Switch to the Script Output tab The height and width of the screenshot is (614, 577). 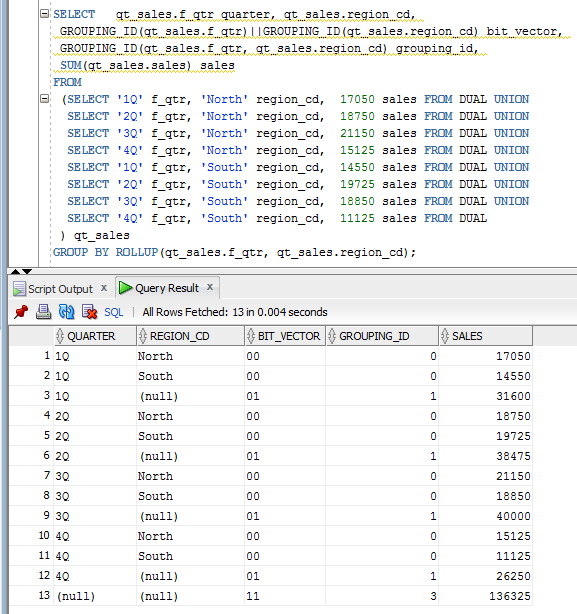(60, 289)
